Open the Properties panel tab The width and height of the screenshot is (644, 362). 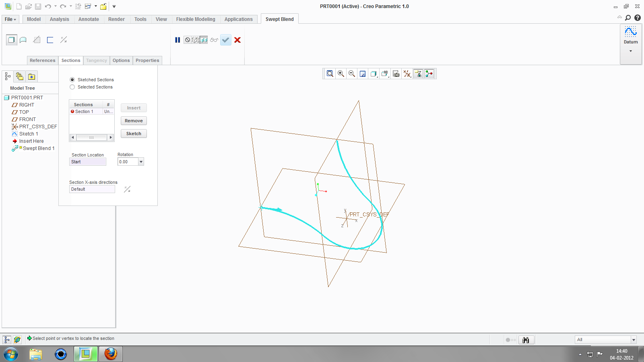[147, 60]
